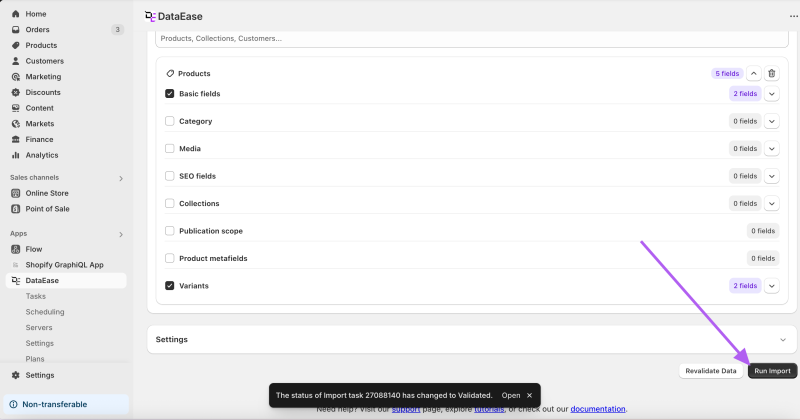Click the Settings gear icon in sidebar
Viewport: 800px width, 420px height.
16,375
